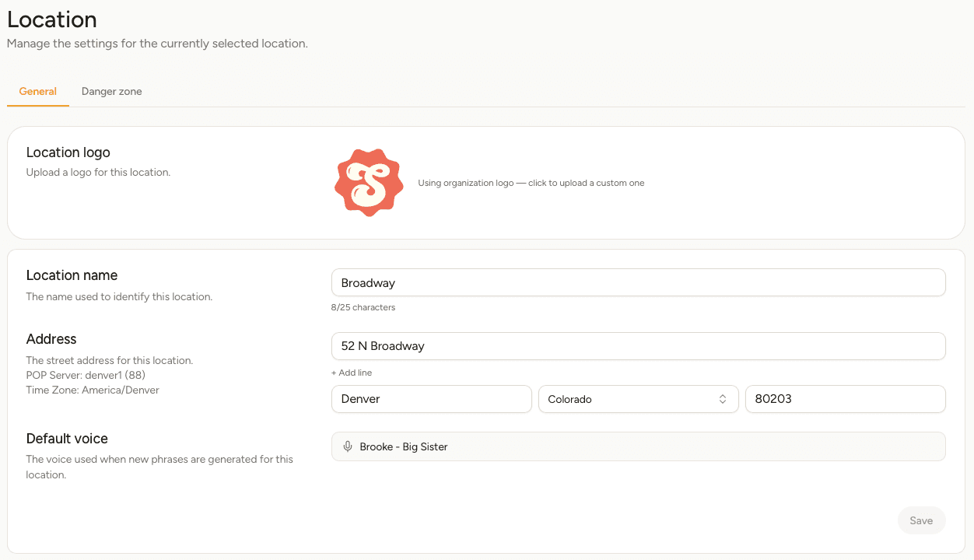
Task: Click the Time Zone: America/Denver text
Action: (93, 390)
